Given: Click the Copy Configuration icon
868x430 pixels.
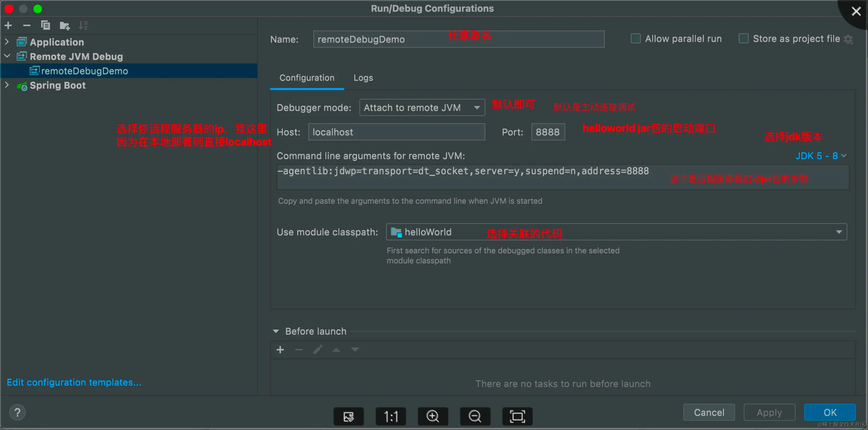Looking at the screenshot, I should 46,26.
